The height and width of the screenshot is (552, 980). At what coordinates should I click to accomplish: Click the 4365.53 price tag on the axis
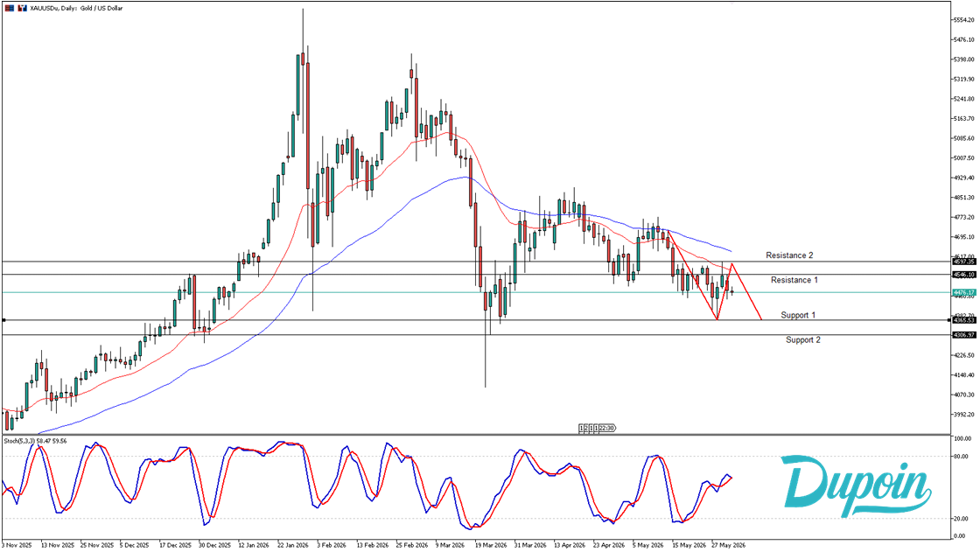(x=963, y=320)
